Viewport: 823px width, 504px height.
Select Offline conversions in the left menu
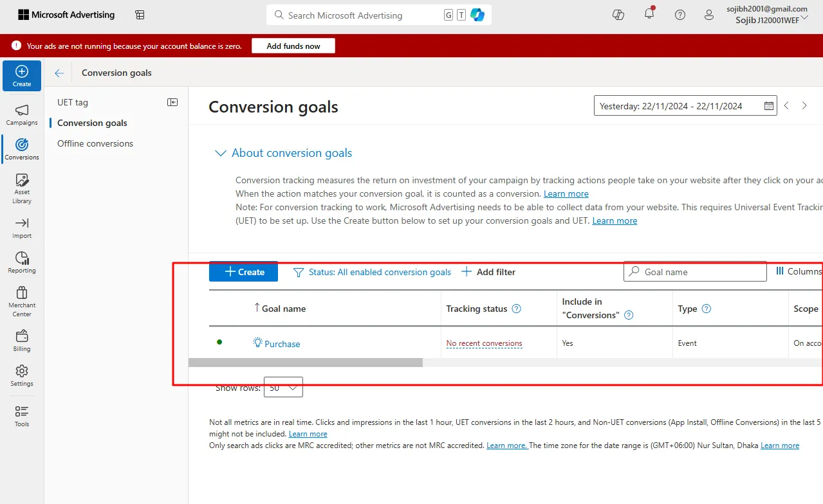pyautogui.click(x=95, y=143)
